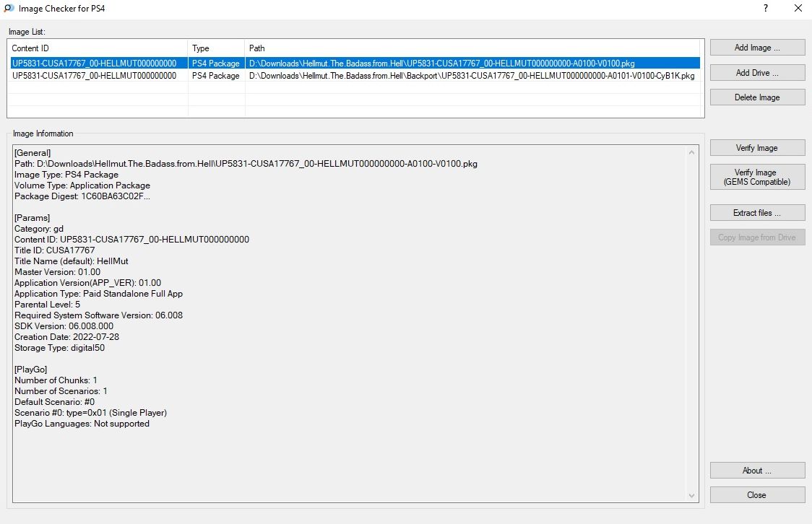812x524 pixels.
Task: Click the Scenario #0 Single Player line
Action: [x=90, y=413]
